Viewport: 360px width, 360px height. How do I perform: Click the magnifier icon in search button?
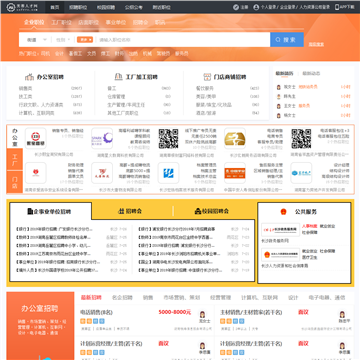pos(278,40)
